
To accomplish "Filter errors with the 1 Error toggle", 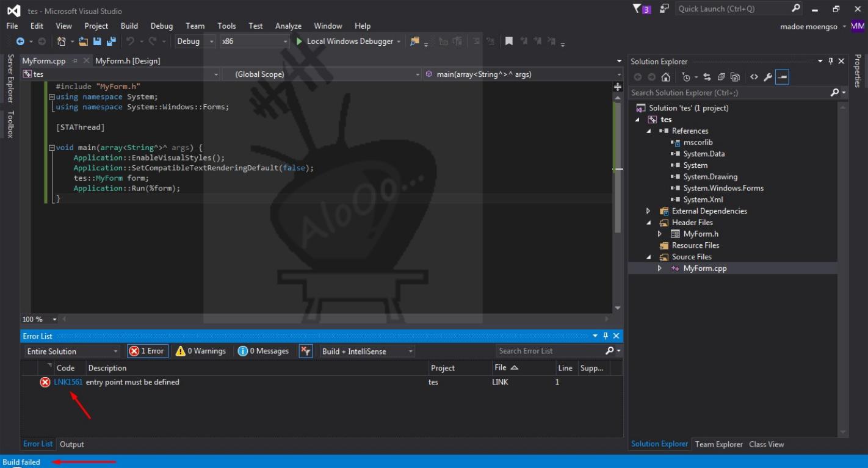I will 147,351.
